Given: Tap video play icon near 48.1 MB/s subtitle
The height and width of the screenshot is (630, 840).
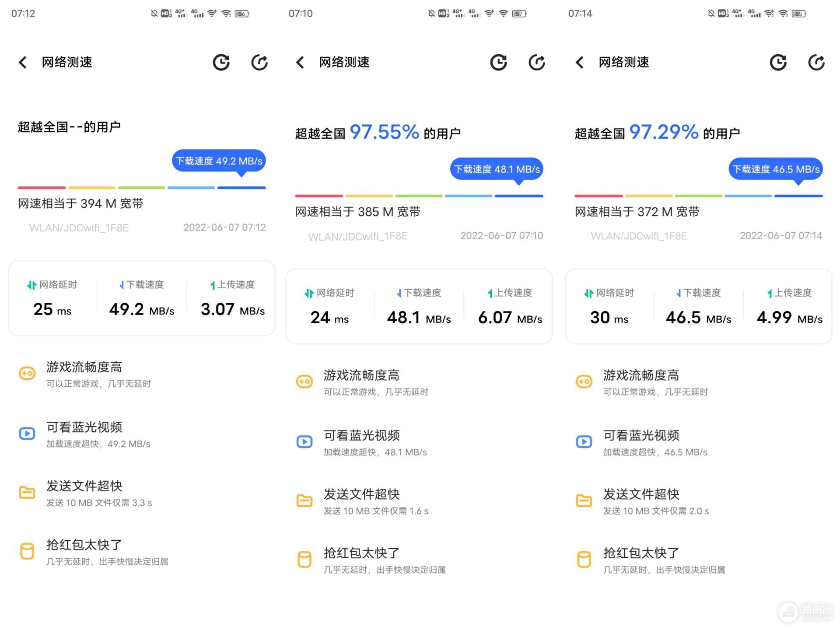Looking at the screenshot, I should [304, 441].
